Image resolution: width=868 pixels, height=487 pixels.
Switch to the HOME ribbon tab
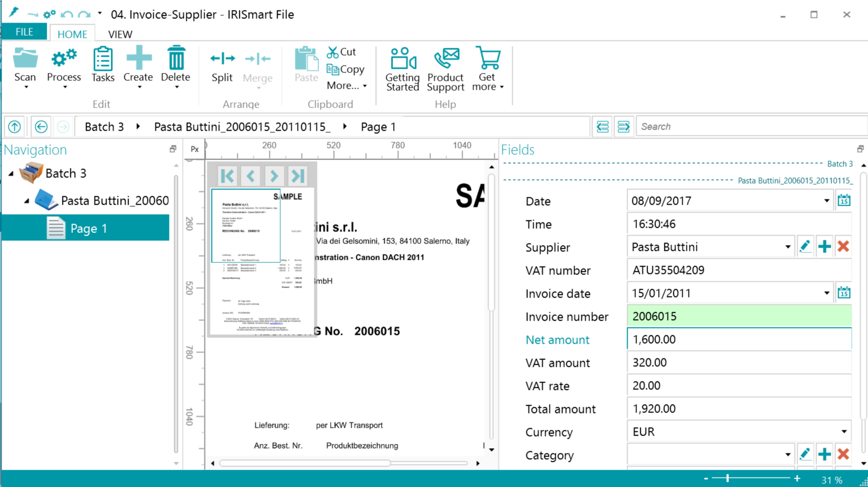(72, 34)
